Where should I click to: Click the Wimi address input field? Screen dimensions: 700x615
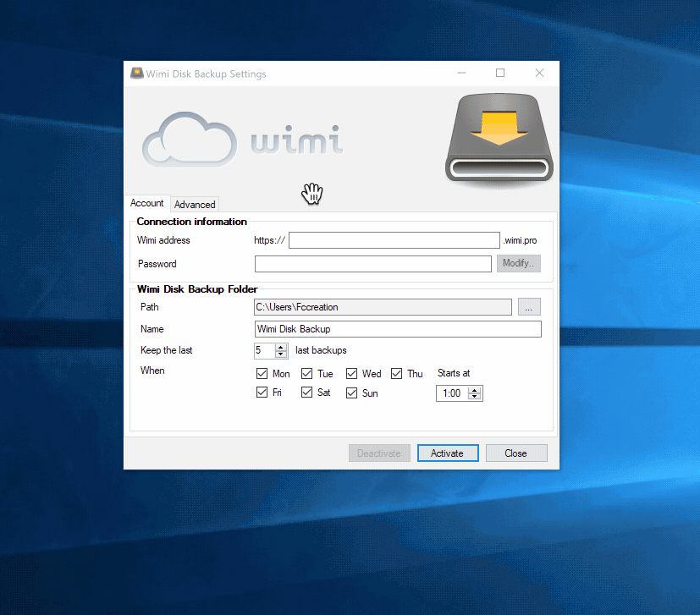point(394,240)
